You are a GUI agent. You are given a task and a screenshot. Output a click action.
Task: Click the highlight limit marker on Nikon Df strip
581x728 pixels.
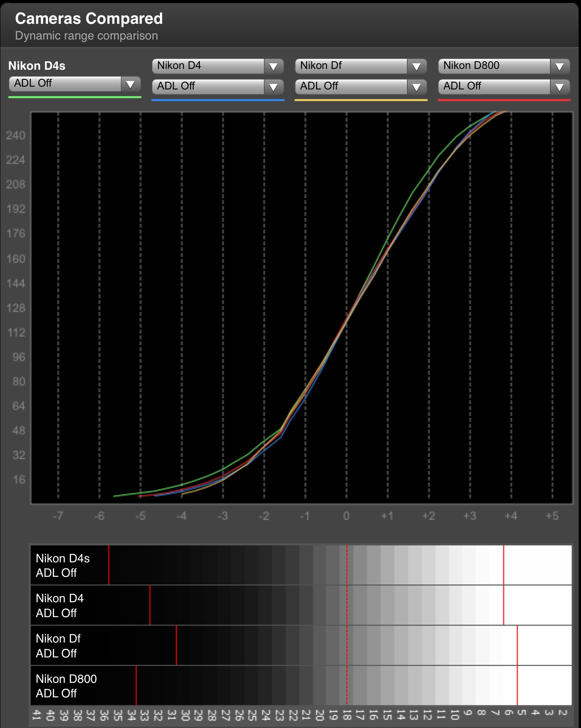(517, 645)
